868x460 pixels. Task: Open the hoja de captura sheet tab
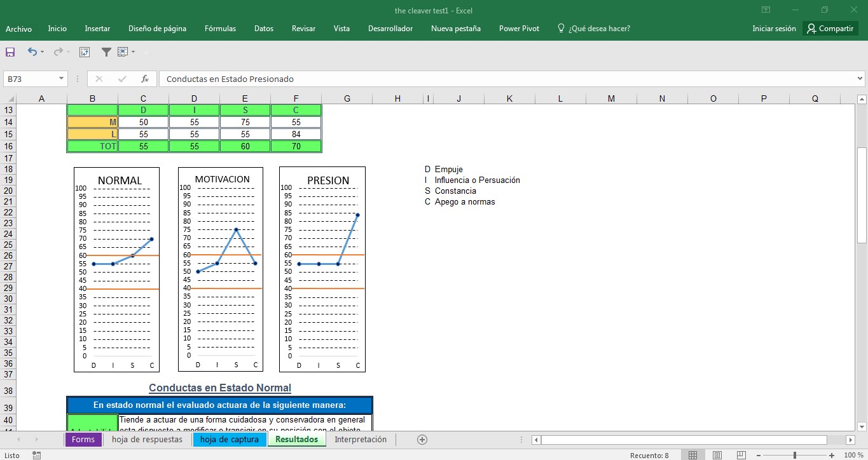229,440
